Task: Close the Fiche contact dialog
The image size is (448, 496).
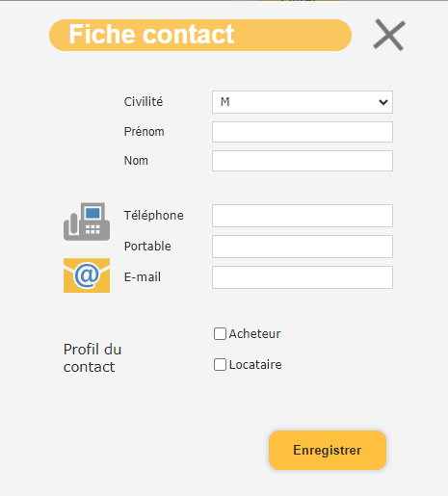Action: tap(389, 35)
